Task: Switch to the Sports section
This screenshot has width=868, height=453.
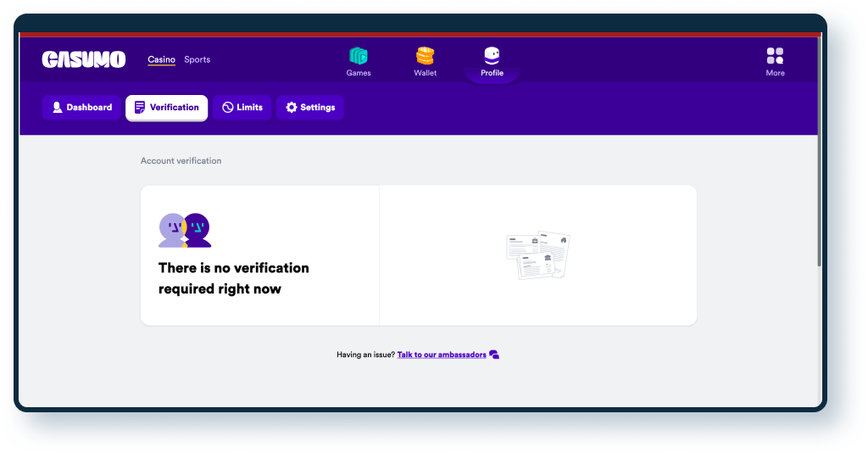Action: click(x=197, y=59)
